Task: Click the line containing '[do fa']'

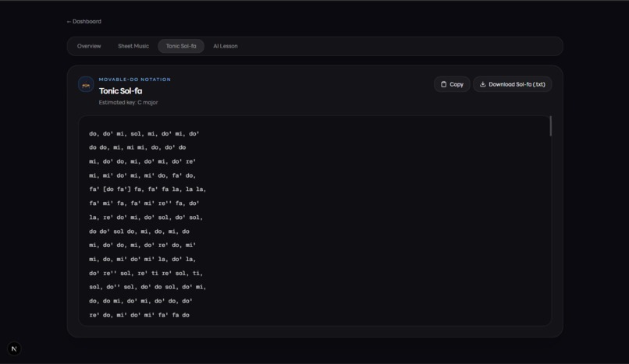Action: coord(147,189)
